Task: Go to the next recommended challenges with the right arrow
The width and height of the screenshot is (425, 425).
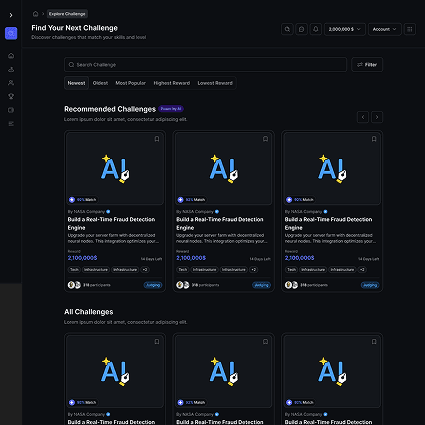Action: (377, 117)
